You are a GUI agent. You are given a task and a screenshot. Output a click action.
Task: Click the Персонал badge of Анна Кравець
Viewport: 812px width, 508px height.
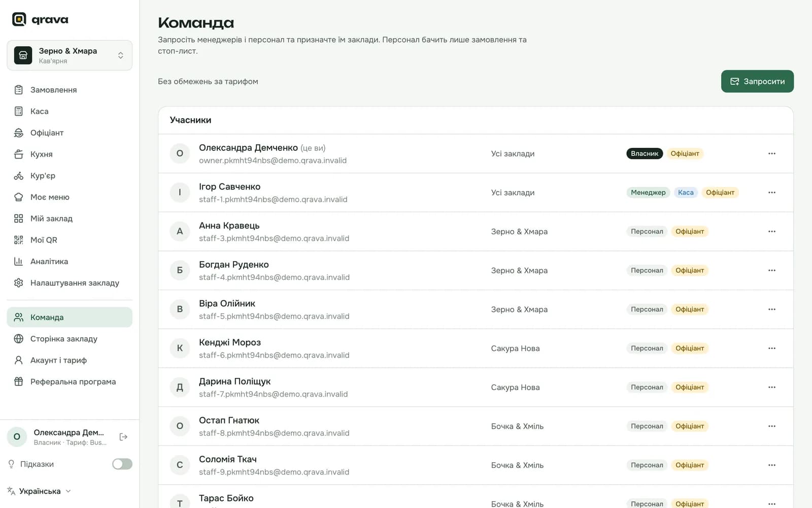tap(647, 231)
